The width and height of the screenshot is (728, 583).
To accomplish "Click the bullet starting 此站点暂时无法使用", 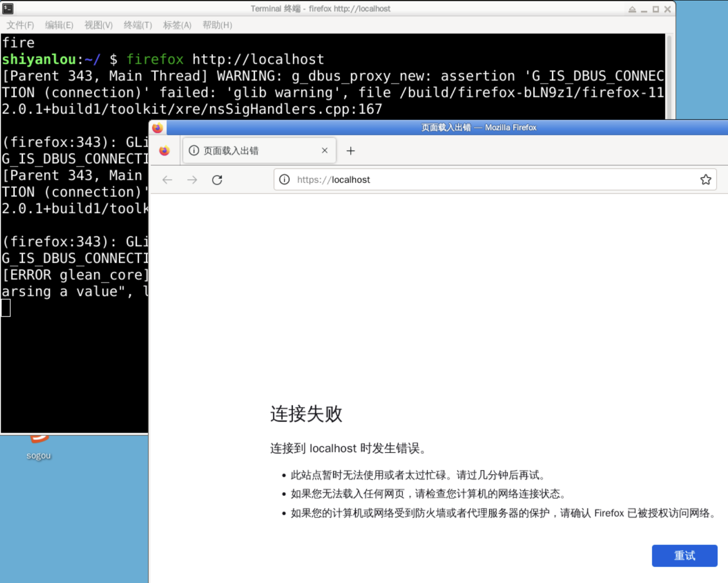I will (x=419, y=475).
